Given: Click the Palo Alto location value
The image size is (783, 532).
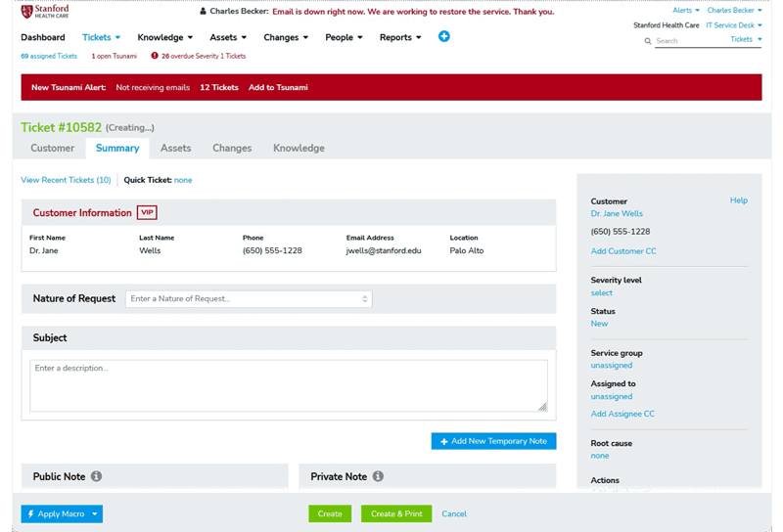Looking at the screenshot, I should (467, 250).
